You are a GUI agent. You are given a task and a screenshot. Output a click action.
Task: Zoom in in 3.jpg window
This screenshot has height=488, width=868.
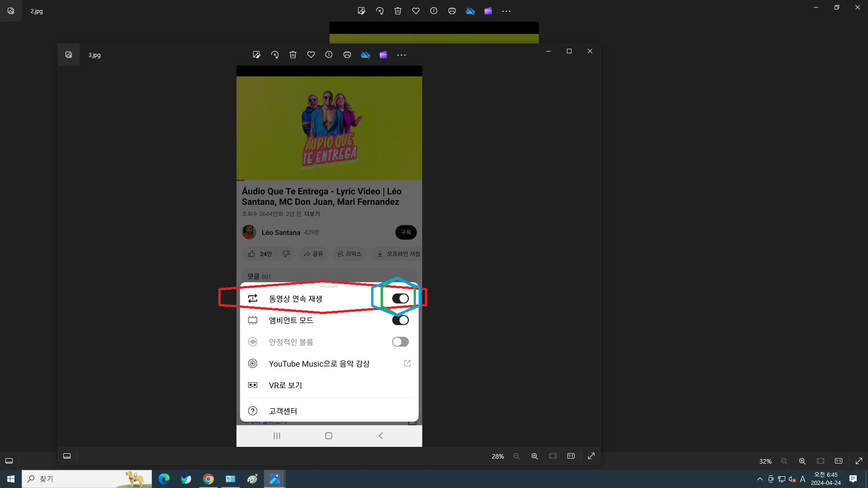pos(535,456)
